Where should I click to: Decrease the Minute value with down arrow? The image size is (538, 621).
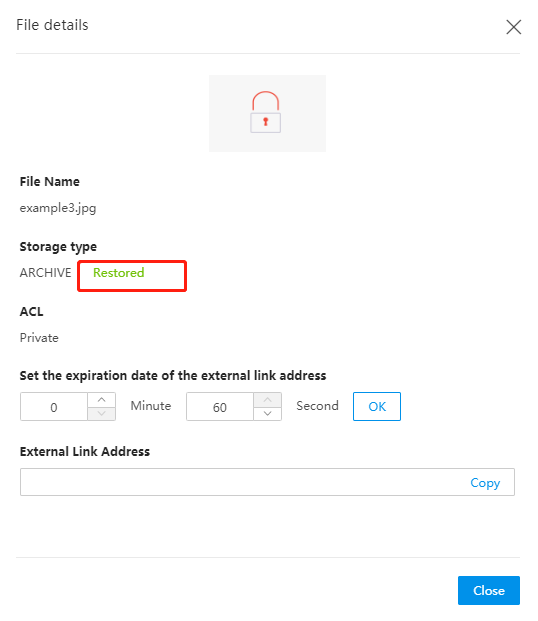101,413
